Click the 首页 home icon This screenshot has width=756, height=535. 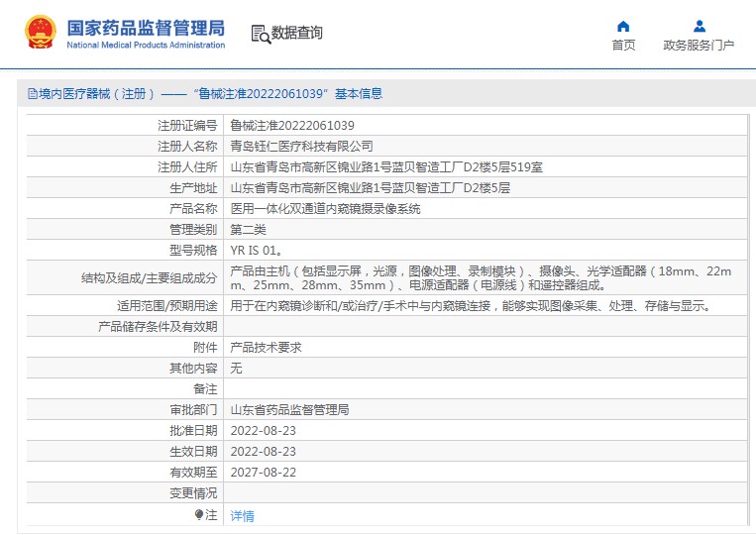click(623, 26)
